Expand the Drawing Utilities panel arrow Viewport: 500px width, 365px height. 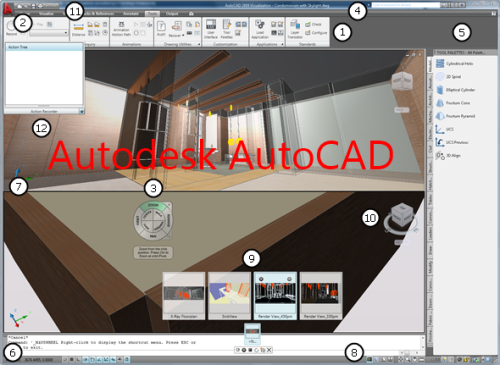click(199, 44)
